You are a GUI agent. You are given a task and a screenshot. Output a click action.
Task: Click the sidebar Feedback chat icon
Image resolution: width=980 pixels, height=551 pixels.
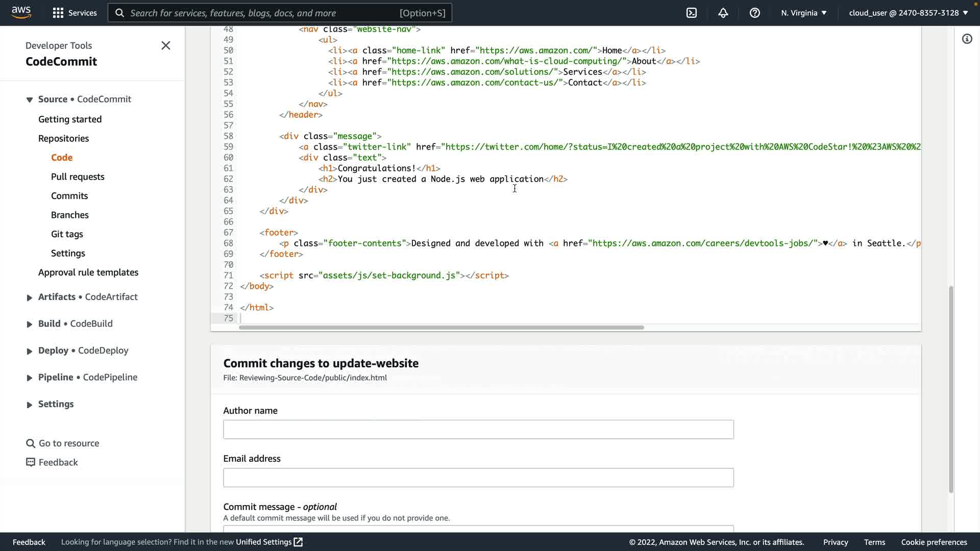point(31,462)
